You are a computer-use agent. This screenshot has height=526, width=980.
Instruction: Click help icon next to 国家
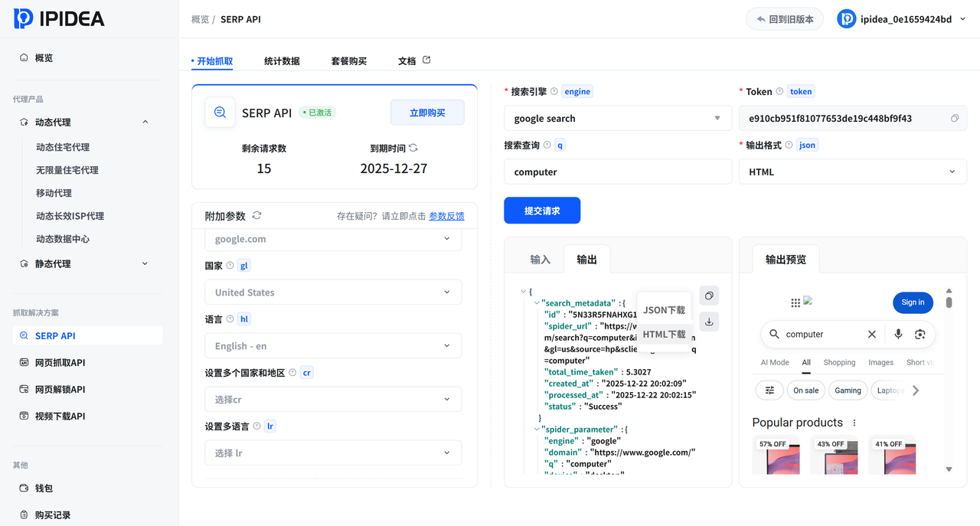[x=230, y=266]
